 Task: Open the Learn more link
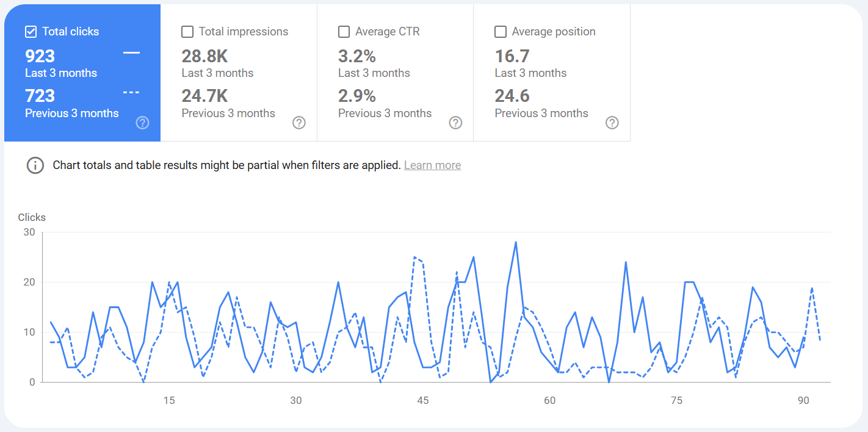(432, 165)
